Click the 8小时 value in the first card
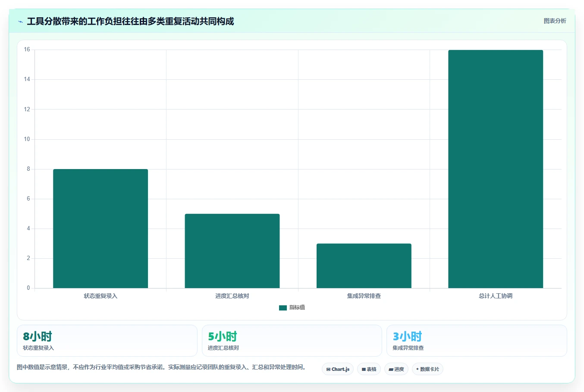584x392 pixels. (x=38, y=336)
